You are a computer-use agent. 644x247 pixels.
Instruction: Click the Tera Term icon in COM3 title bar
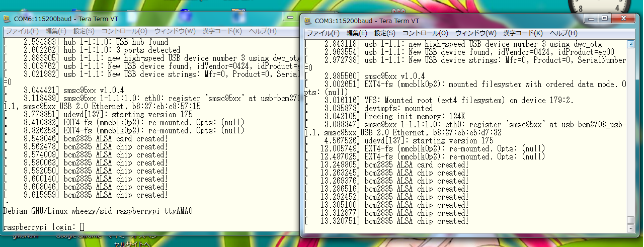coord(308,21)
